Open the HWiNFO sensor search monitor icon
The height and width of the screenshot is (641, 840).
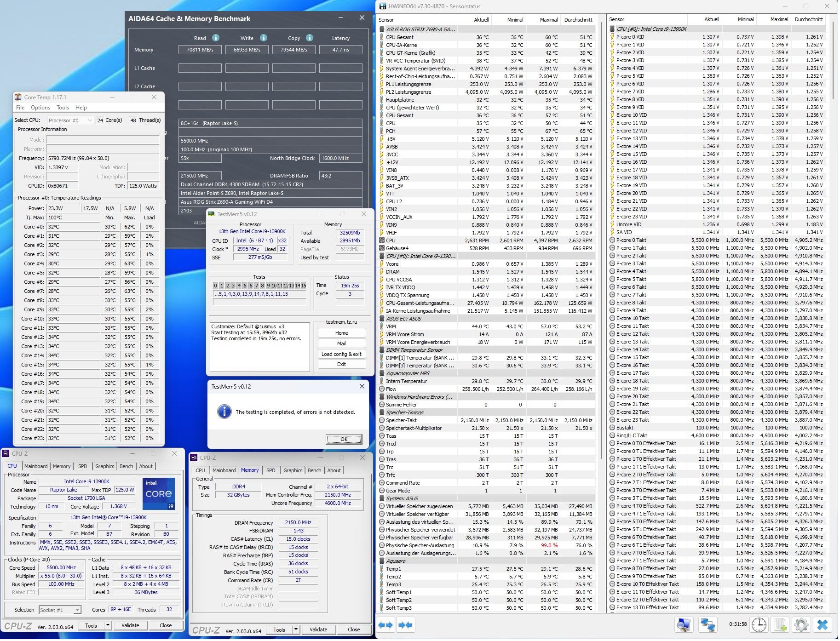pos(684,625)
